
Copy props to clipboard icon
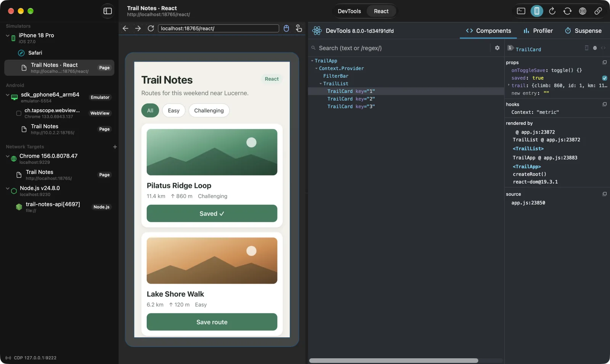(x=604, y=62)
